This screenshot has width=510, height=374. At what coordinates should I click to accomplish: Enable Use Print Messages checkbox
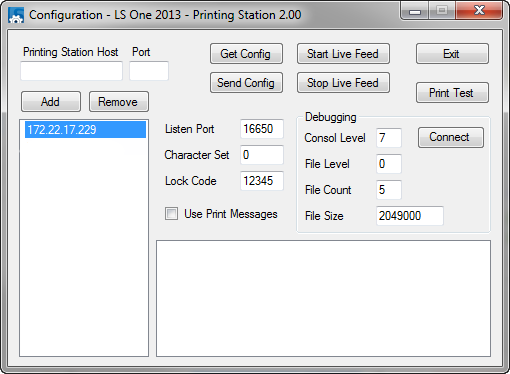click(171, 214)
